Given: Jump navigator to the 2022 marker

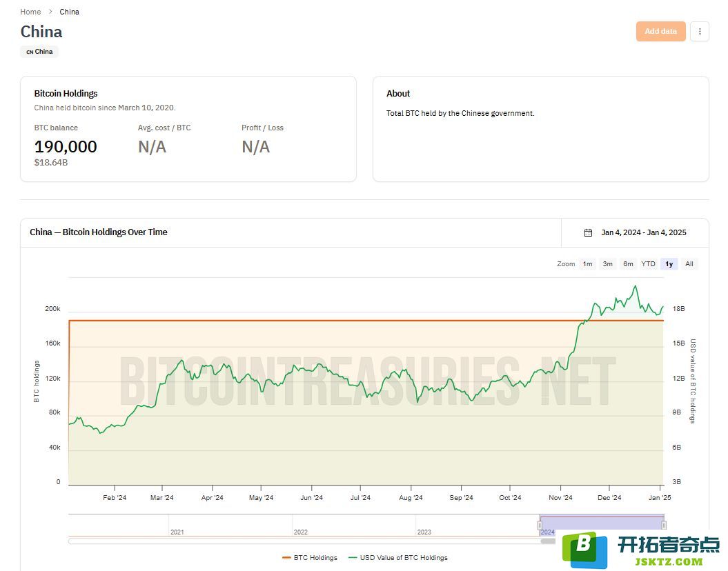Looking at the screenshot, I should click(300, 532).
